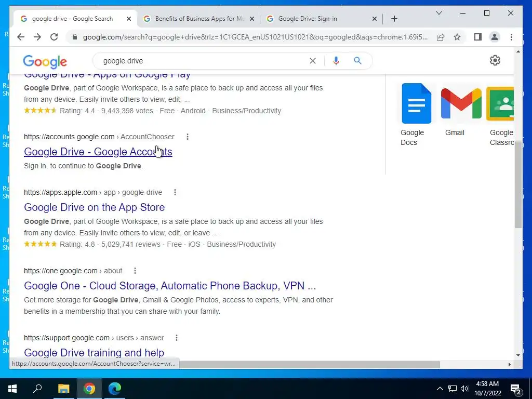This screenshot has width=532, height=399.
Task: Open a new browser tab
Action: tap(394, 19)
